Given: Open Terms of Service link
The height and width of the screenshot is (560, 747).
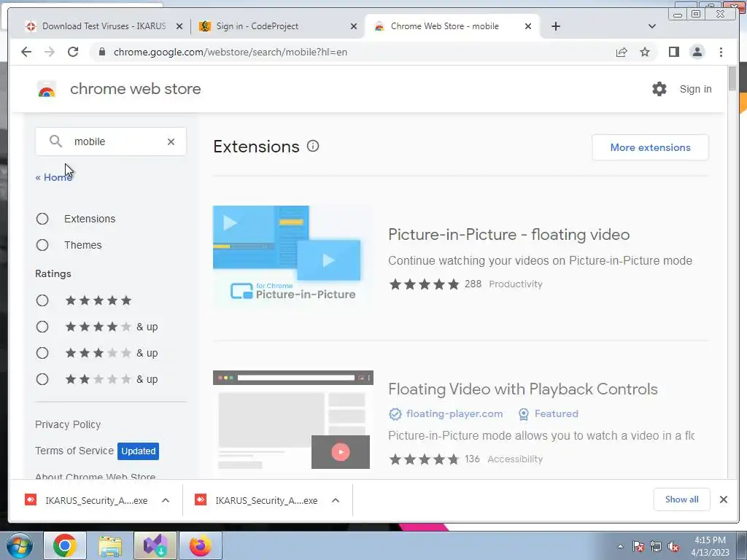Looking at the screenshot, I should coord(74,451).
